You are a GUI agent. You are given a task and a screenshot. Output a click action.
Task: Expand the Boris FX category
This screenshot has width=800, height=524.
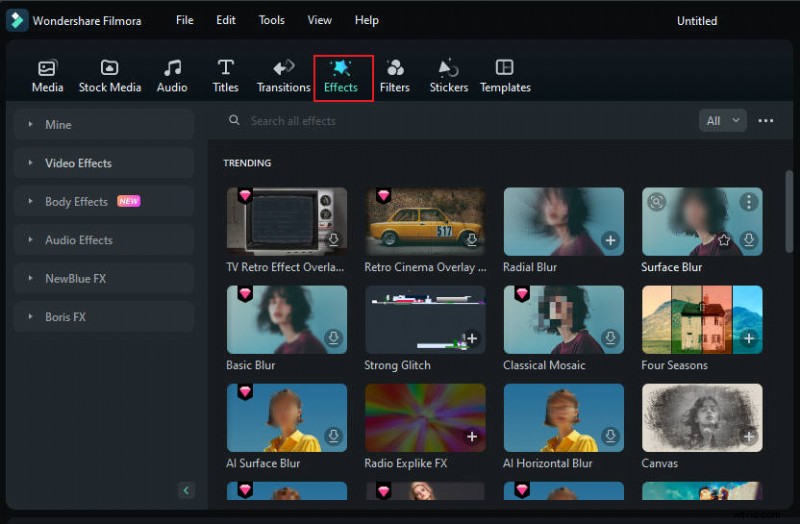tap(65, 317)
